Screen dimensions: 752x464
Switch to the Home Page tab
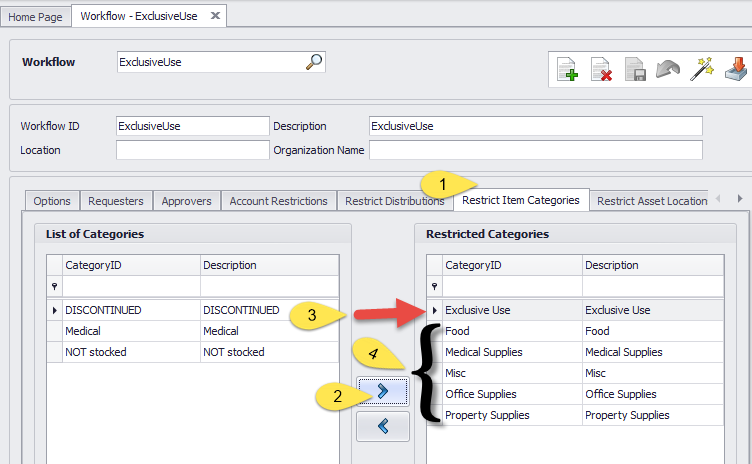(37, 16)
